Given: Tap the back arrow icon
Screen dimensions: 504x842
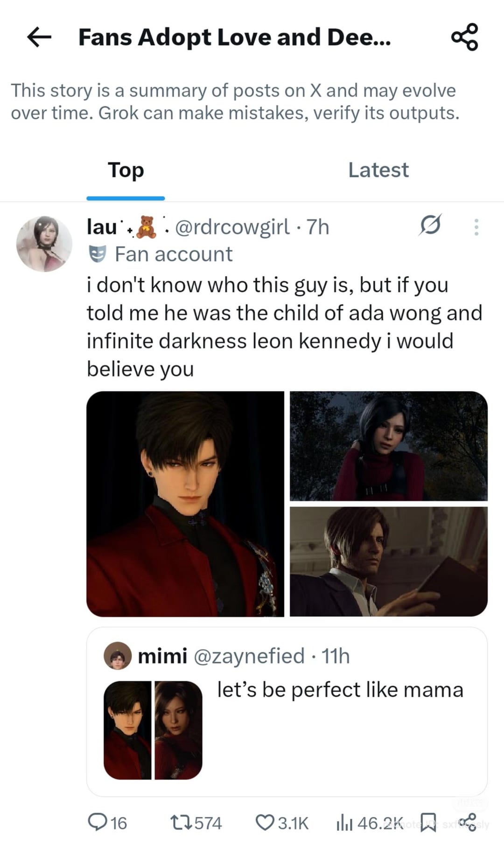Looking at the screenshot, I should tap(39, 37).
